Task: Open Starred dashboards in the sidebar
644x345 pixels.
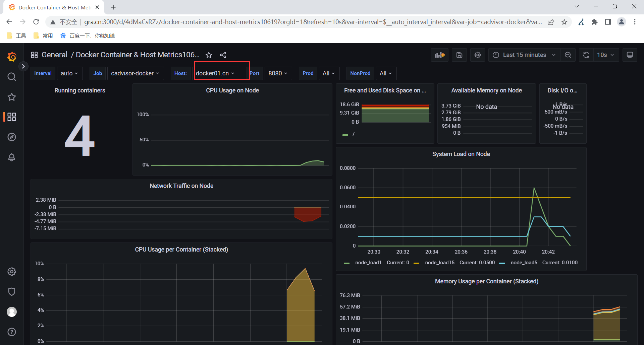Action: point(12,97)
